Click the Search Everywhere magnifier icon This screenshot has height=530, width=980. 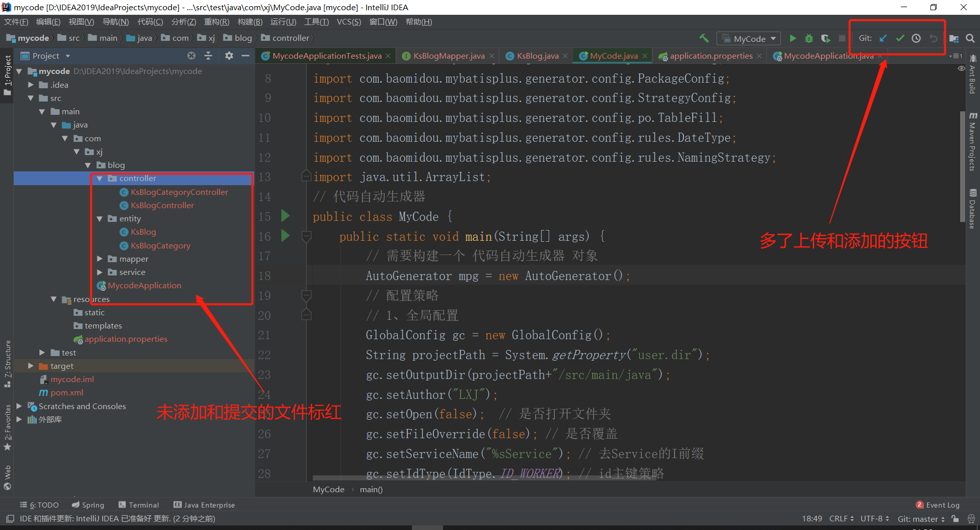(x=970, y=38)
